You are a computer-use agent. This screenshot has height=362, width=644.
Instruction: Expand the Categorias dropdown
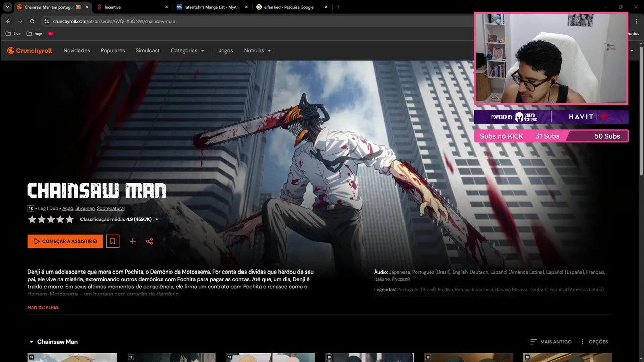click(x=187, y=51)
